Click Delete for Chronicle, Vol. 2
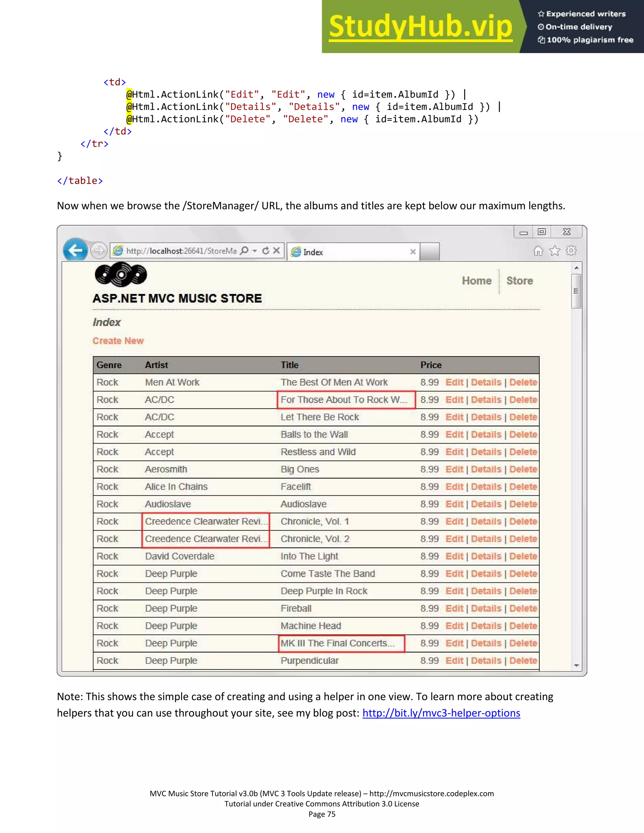The width and height of the screenshot is (644, 833). click(x=523, y=539)
